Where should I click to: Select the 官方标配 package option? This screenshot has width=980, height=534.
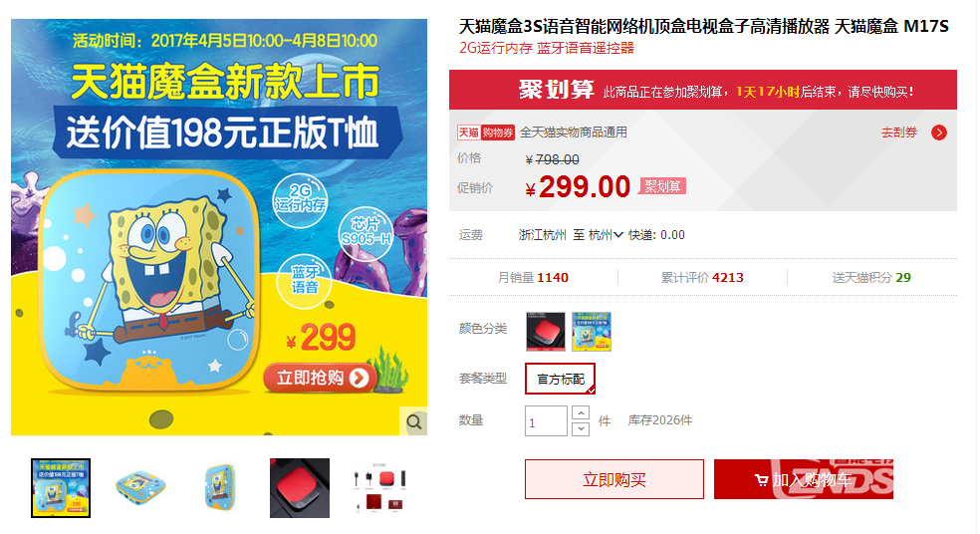(x=560, y=379)
